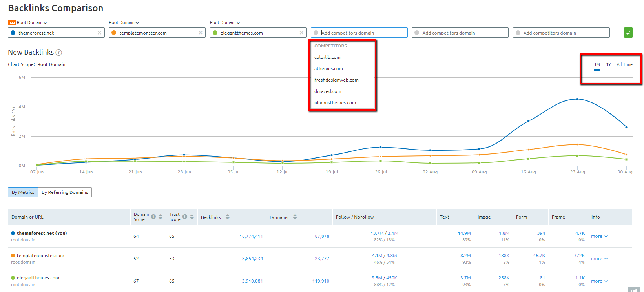Click Domain Score info icon
Screen dimensions: 644x292
(x=153, y=217)
